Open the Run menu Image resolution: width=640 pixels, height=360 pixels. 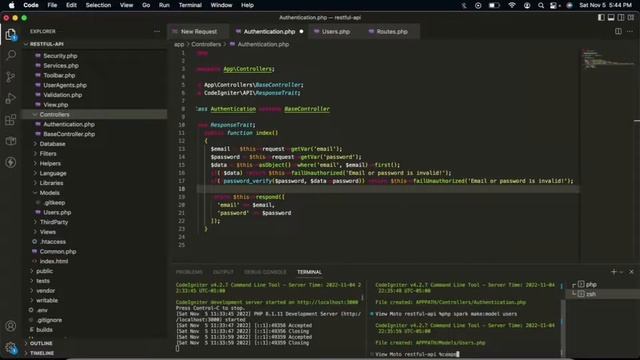click(x=164, y=5)
